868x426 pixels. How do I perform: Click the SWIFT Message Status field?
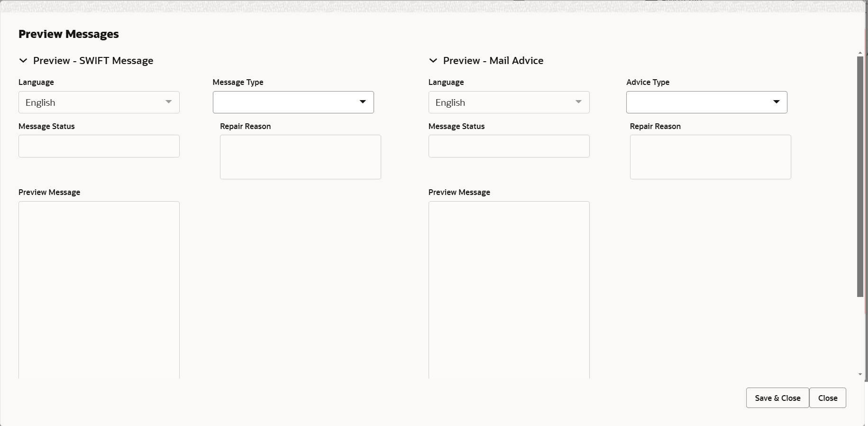[99, 146]
